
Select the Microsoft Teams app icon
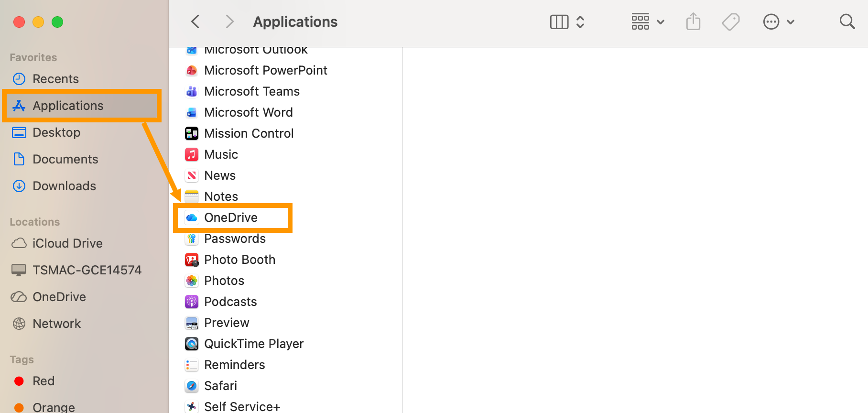point(192,91)
